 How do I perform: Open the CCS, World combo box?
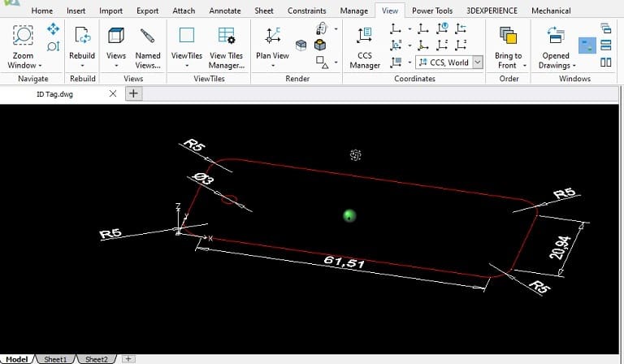(x=449, y=63)
